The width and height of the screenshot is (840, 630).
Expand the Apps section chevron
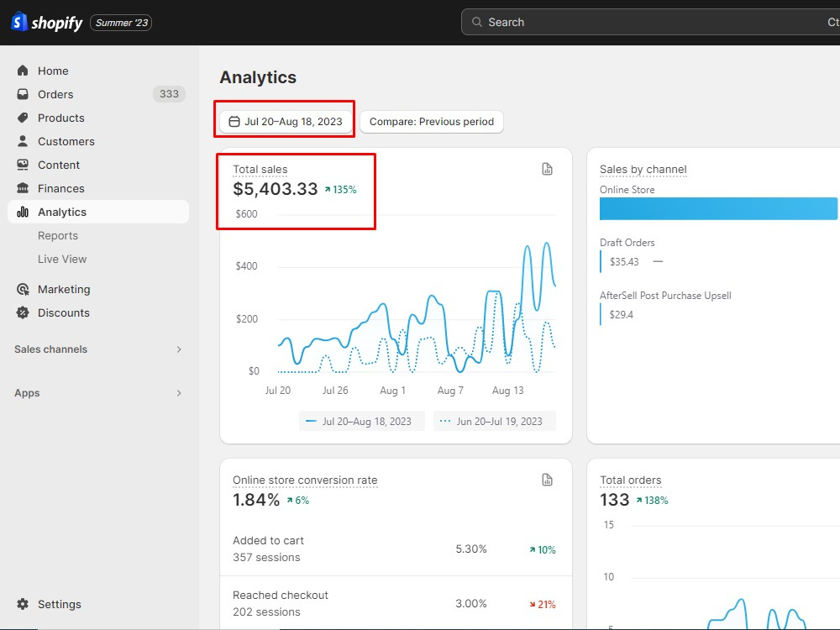(179, 393)
